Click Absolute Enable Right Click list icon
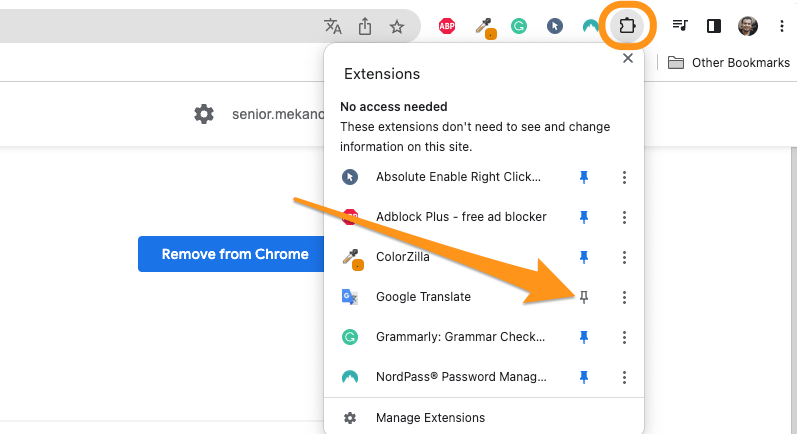Screen dimensions: 797x434 pos(350,177)
